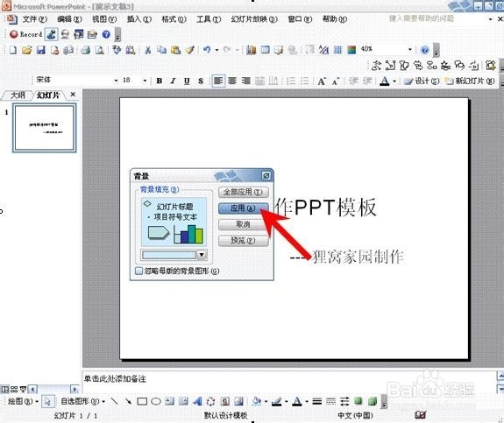Align text left
This screenshot has height=423, width=504.
point(218,81)
